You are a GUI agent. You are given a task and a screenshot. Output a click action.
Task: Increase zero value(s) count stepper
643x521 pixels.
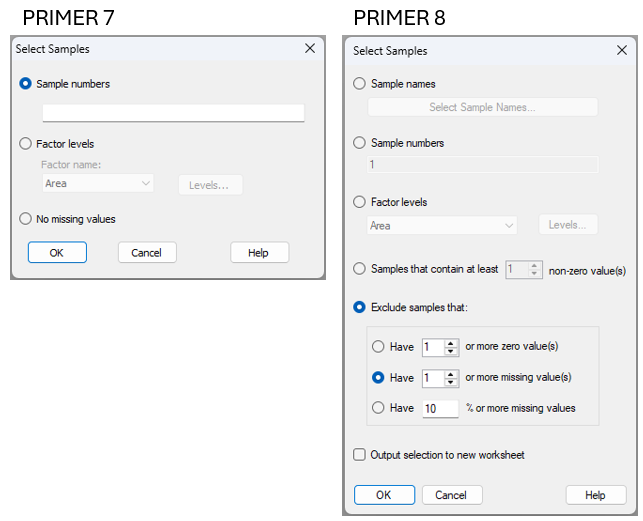tap(451, 343)
